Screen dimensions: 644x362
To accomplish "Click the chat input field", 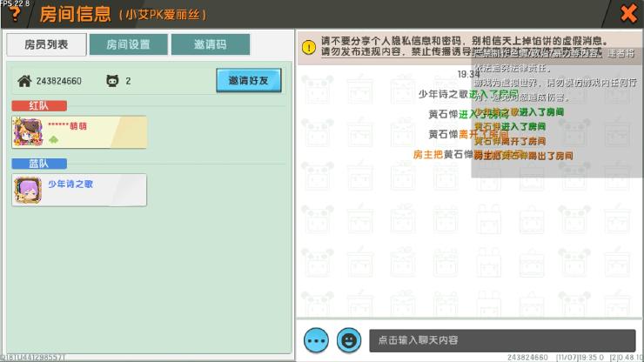I will pyautogui.click(x=501, y=340).
